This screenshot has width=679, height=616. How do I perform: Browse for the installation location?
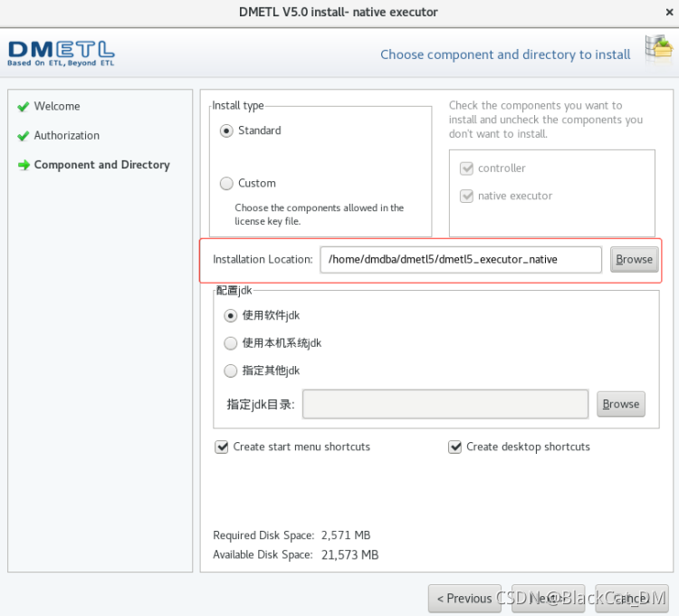tap(634, 259)
